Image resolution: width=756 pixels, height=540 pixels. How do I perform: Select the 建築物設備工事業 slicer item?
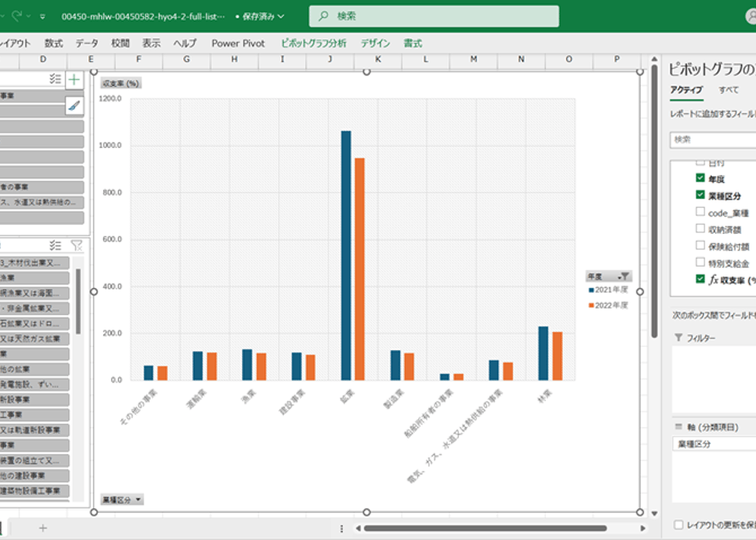[x=34, y=491]
